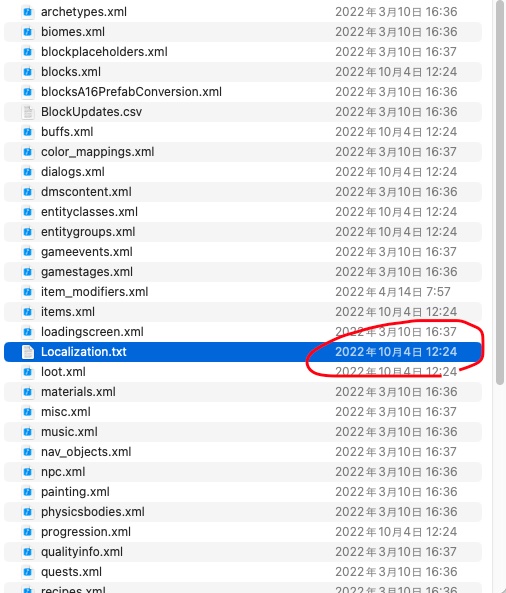Select the Localization.txt file icon
Image resolution: width=506 pixels, height=593 pixels.
click(28, 352)
